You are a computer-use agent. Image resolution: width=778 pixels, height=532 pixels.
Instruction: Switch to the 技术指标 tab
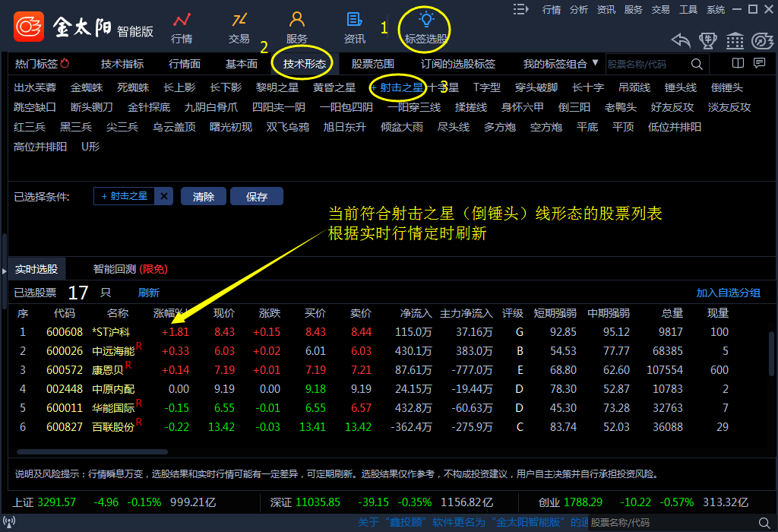click(x=122, y=64)
